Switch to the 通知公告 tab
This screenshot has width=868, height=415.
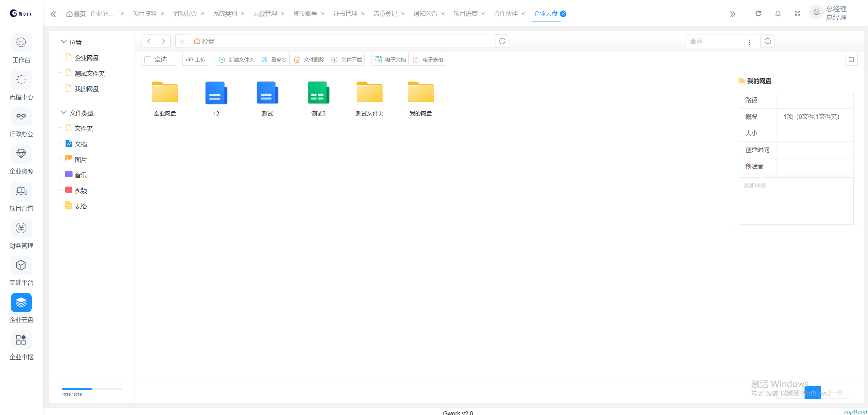(425, 14)
